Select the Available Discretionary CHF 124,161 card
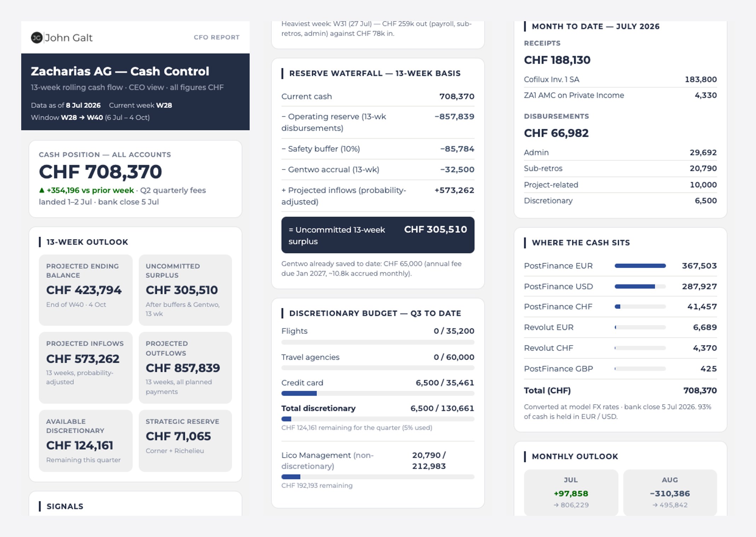 click(x=86, y=441)
